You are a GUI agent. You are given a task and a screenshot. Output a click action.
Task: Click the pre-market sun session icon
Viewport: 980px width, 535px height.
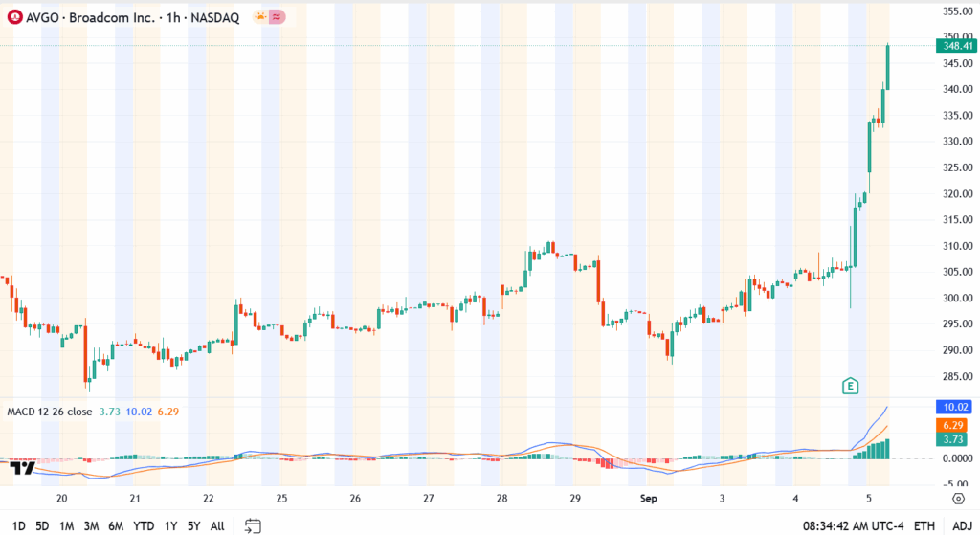click(259, 17)
